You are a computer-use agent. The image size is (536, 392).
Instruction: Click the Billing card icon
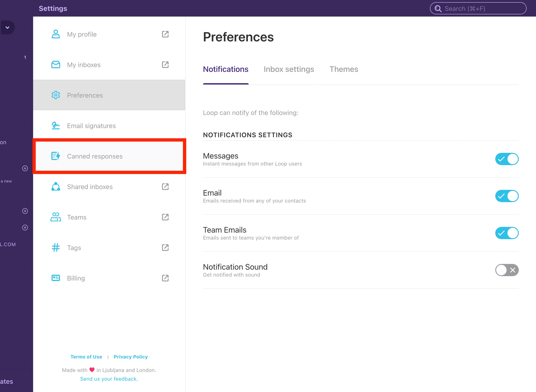click(x=56, y=278)
